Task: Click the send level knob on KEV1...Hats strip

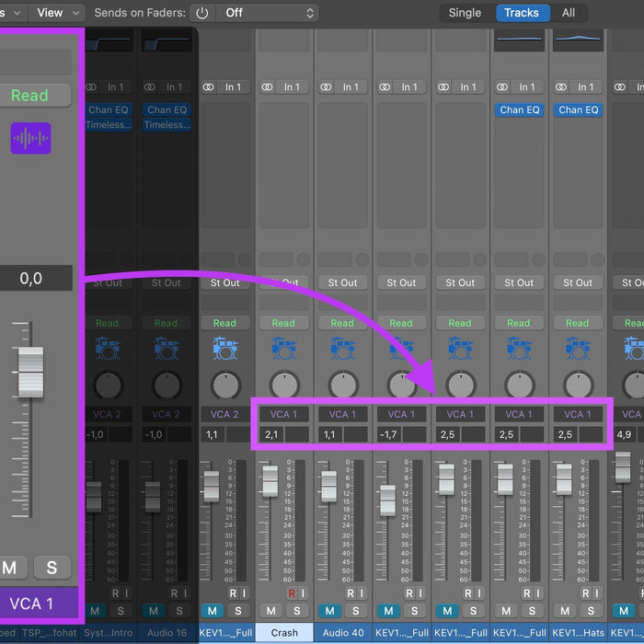Action: [597, 259]
